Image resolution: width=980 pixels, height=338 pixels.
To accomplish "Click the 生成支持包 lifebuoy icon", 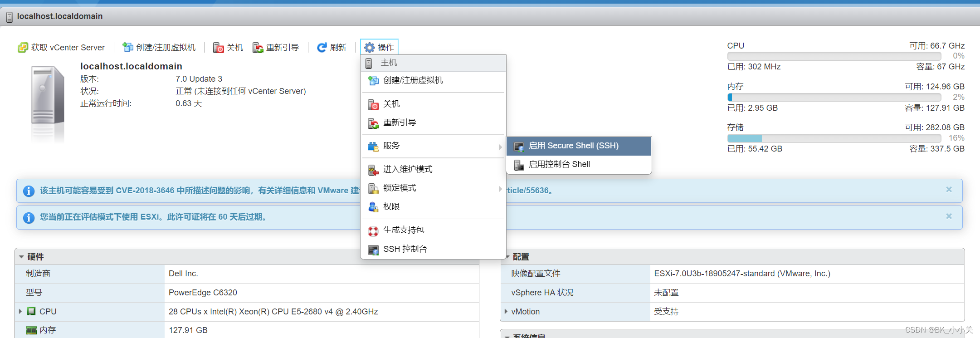I will coord(373,231).
